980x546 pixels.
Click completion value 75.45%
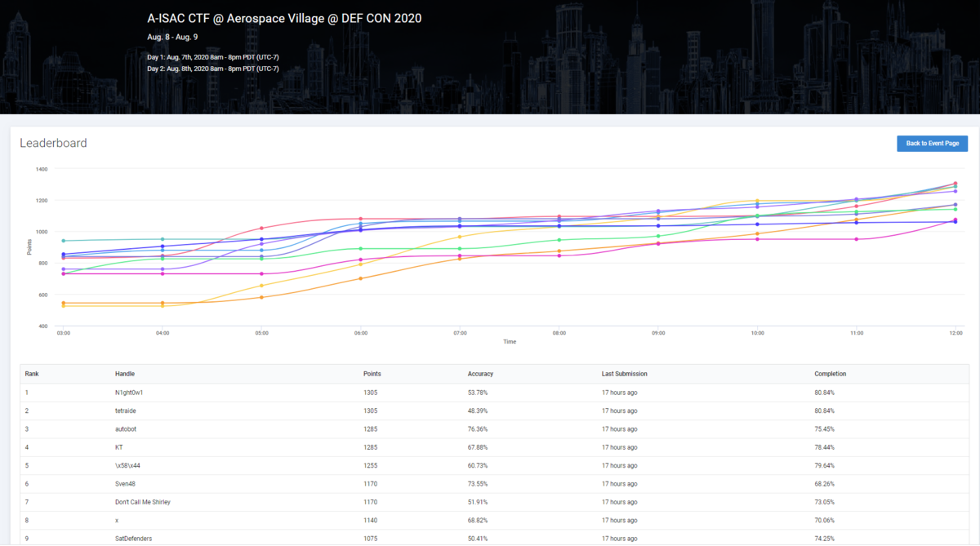(825, 428)
